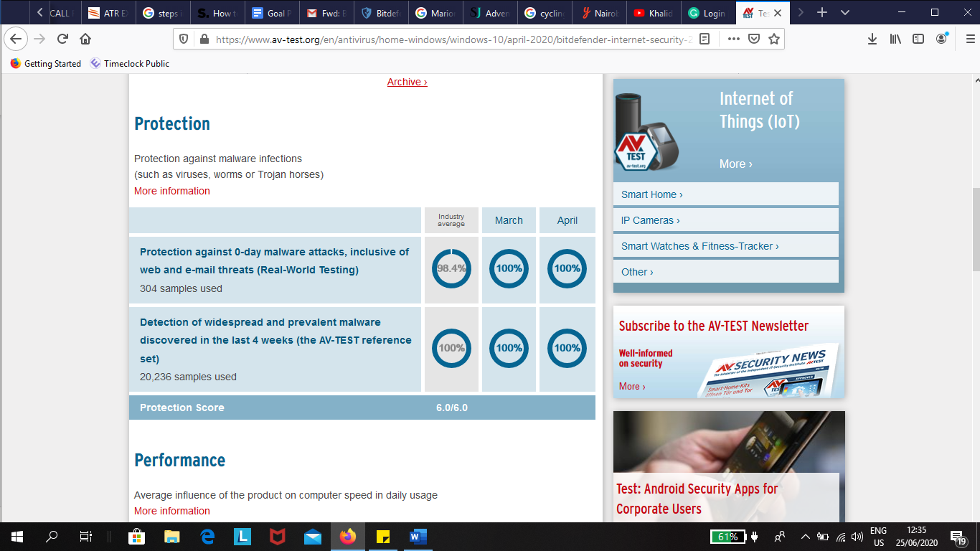The width and height of the screenshot is (980, 551).
Task: Open the IP Cameras category
Action: pyautogui.click(x=726, y=220)
